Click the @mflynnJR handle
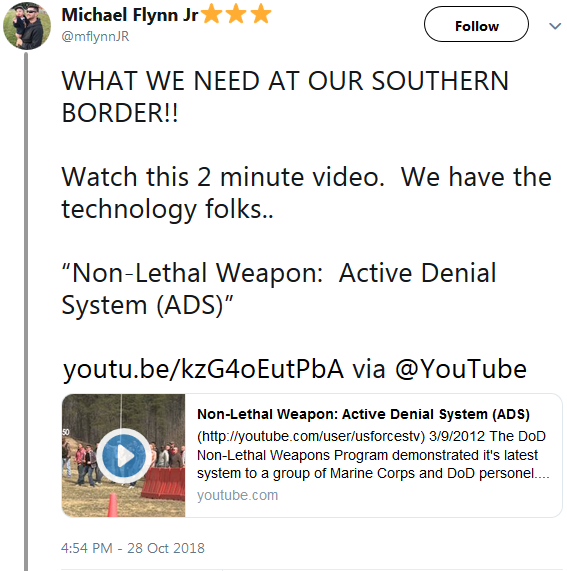 (x=95, y=36)
